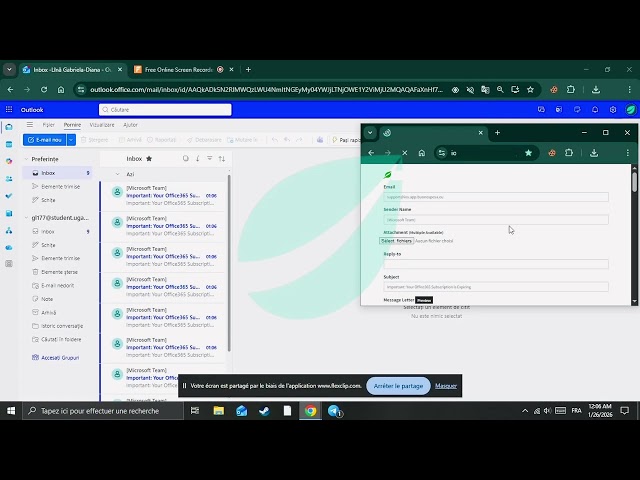The image size is (640, 480).
Task: Click the Select fichiers attachment button
Action: (396, 241)
